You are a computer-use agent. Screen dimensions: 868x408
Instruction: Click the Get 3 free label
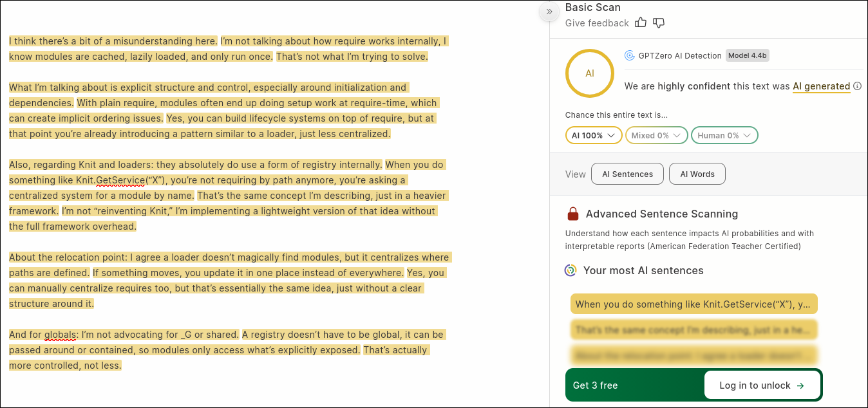click(x=595, y=385)
